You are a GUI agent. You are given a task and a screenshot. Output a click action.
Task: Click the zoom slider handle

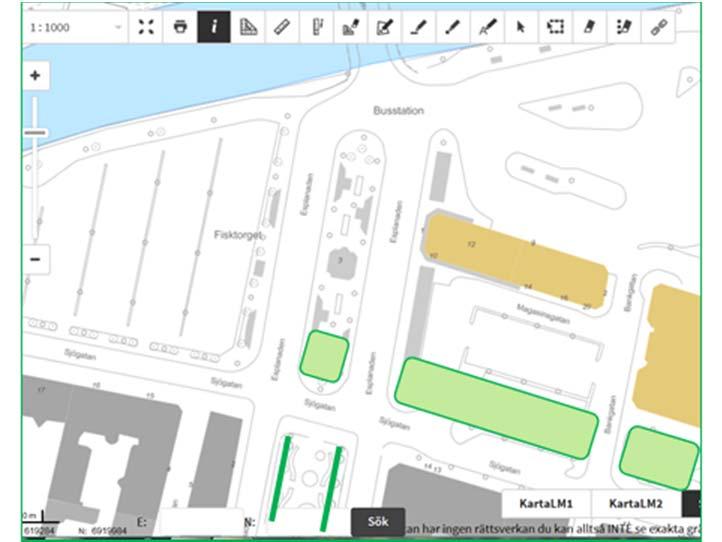coord(35,133)
